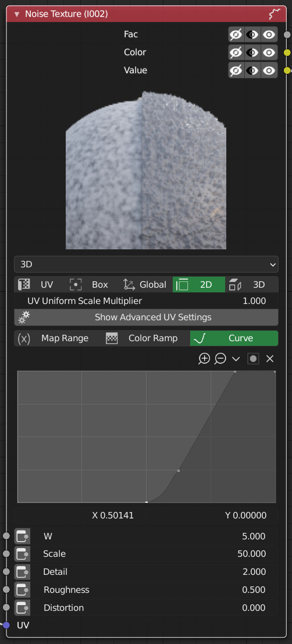Edit the curve point Y value 0.00000
The width and height of the screenshot is (292, 644).
pos(212,516)
